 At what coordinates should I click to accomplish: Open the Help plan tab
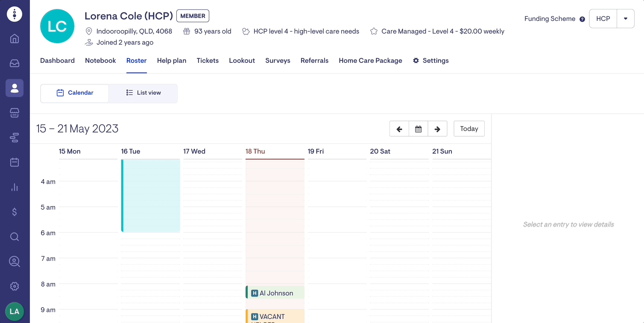click(172, 61)
